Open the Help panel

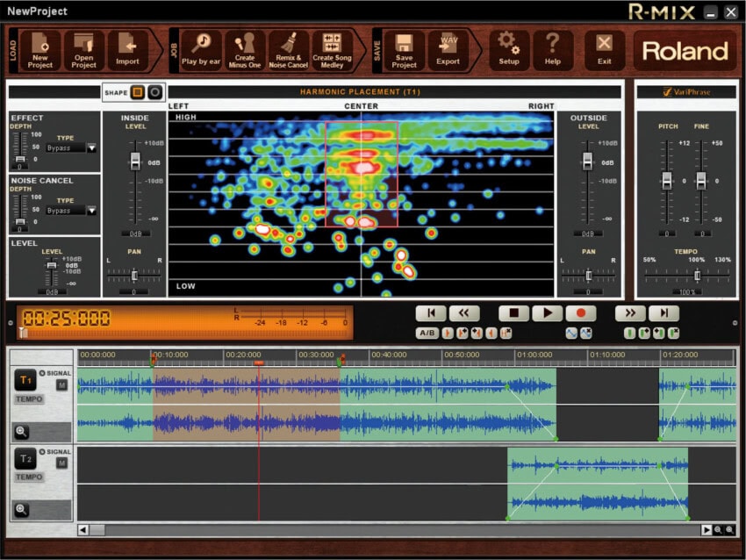552,49
